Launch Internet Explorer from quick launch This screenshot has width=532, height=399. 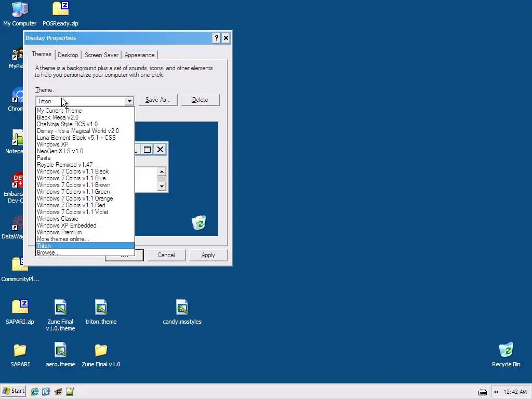35,392
